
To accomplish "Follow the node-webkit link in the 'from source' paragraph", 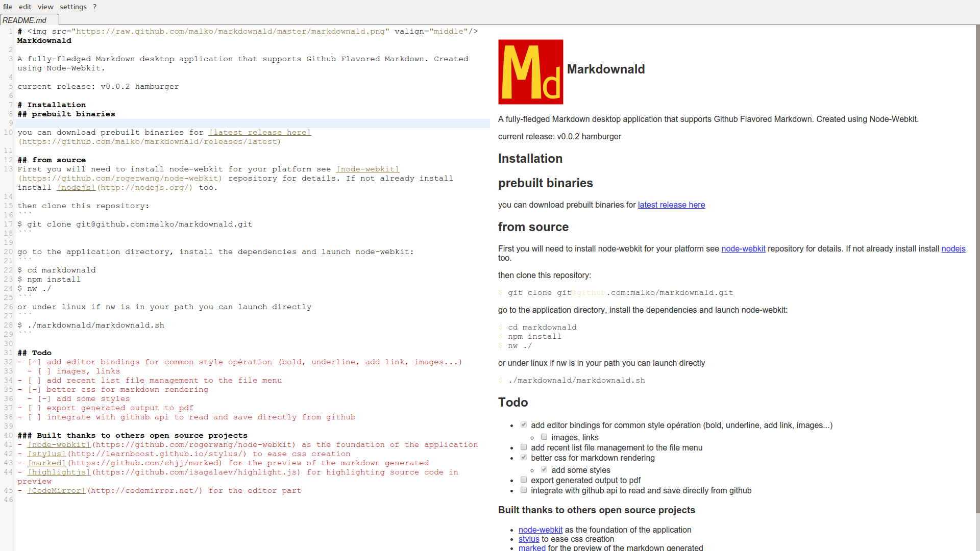I will coord(743,248).
